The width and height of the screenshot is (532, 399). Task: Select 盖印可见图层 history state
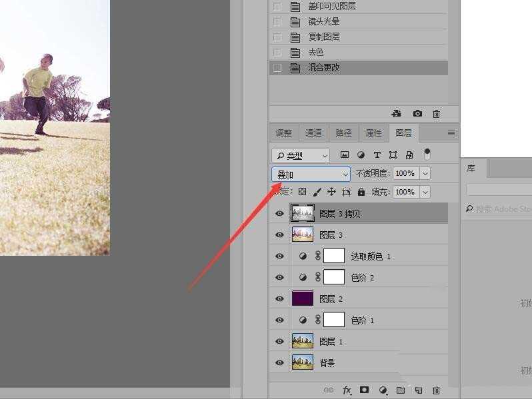[359, 7]
